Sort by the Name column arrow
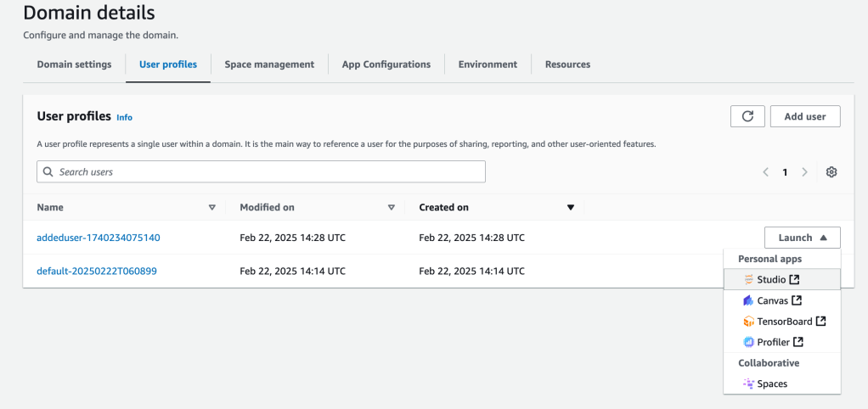 point(211,207)
